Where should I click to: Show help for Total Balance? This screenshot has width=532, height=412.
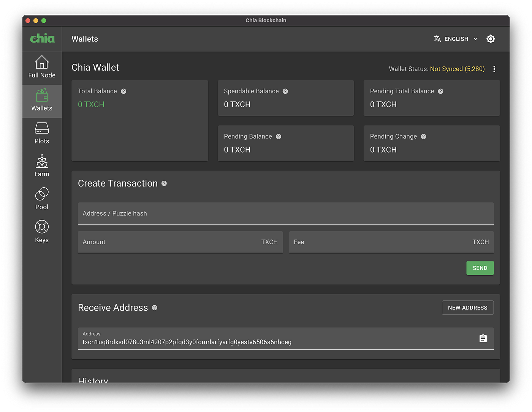click(123, 91)
